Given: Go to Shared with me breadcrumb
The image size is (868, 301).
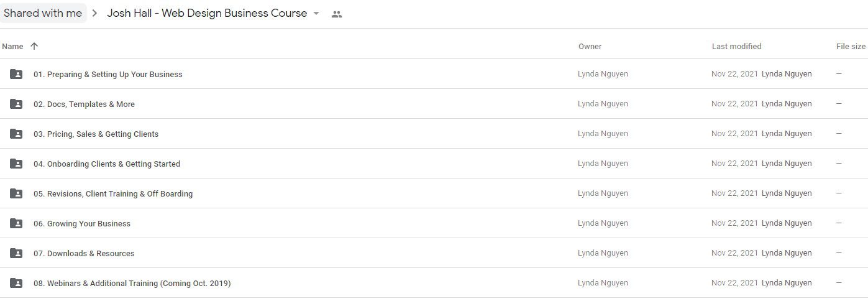Looking at the screenshot, I should pos(43,13).
